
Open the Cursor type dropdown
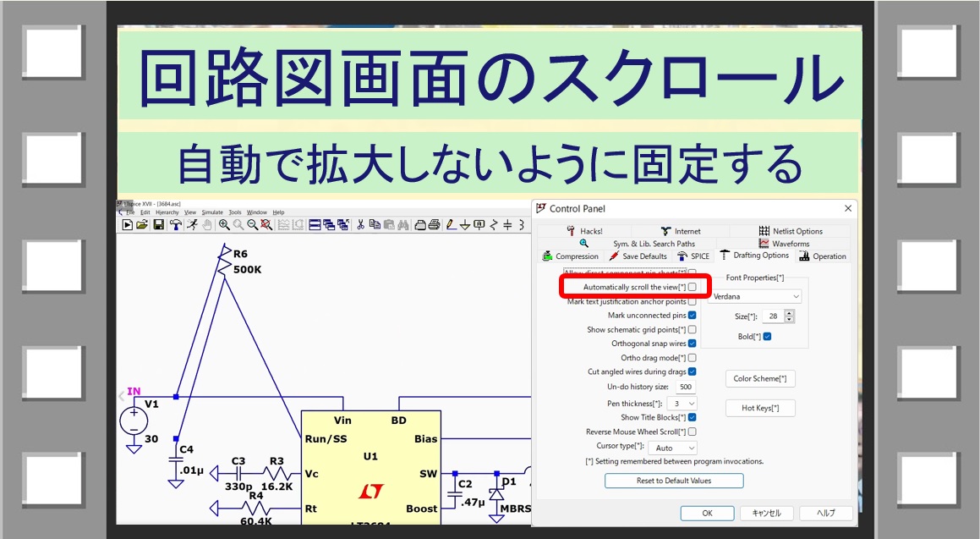click(676, 448)
